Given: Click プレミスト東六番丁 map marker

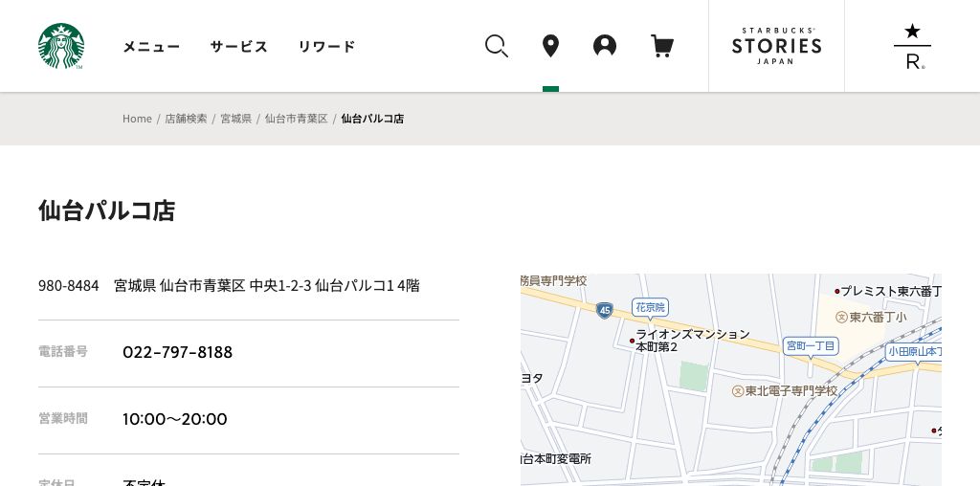Looking at the screenshot, I should point(836,291).
